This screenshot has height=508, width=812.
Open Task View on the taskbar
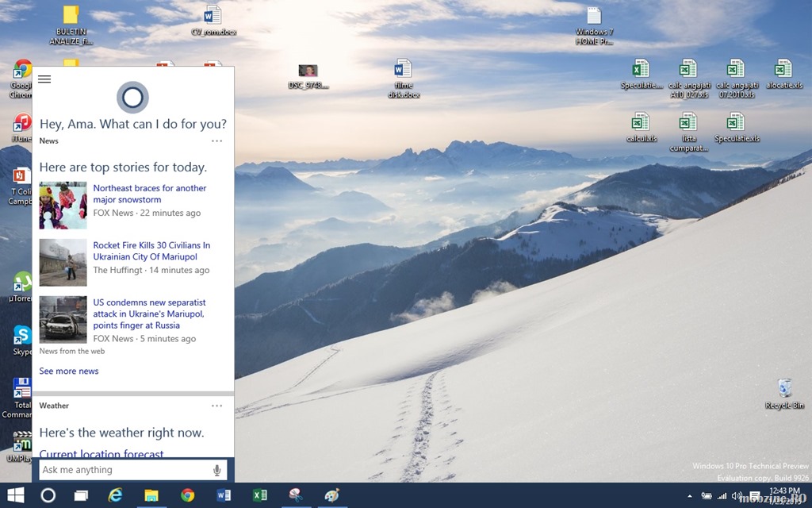(81, 495)
